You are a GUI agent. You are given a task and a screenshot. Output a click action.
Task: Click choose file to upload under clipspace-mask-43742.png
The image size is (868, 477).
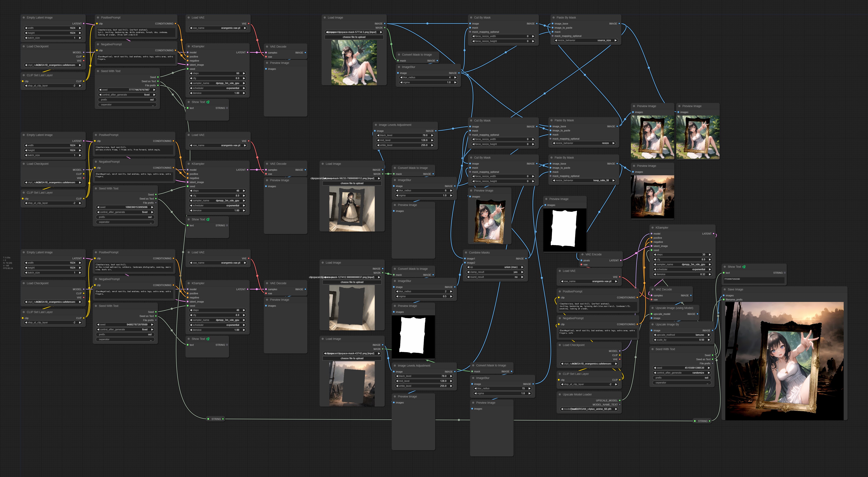352,359
